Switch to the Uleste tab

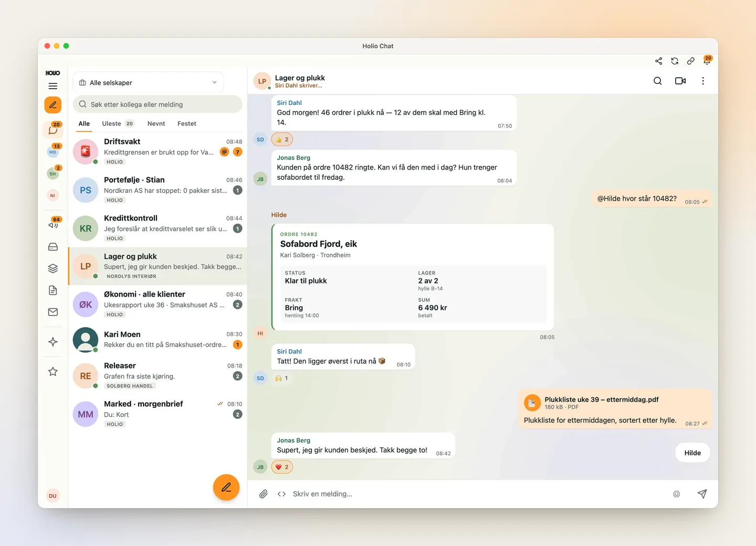pos(118,124)
